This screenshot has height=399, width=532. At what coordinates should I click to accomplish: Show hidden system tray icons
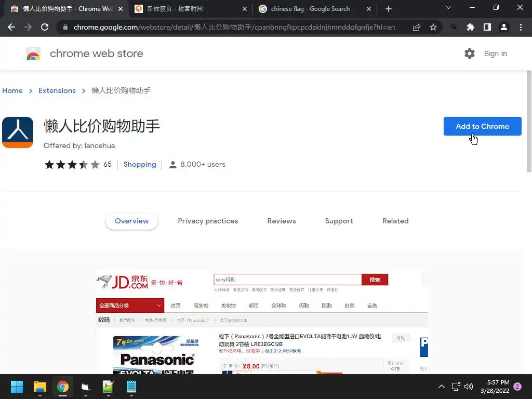point(442,387)
